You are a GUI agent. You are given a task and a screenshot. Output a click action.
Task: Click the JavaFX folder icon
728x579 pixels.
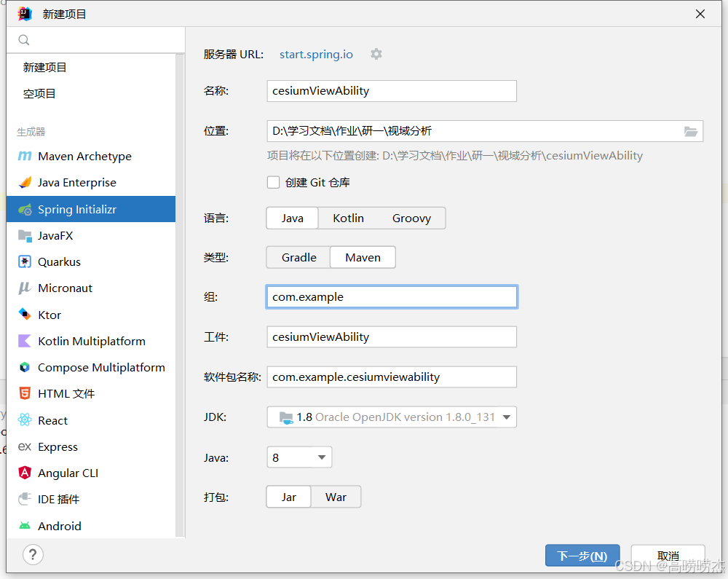pyautogui.click(x=25, y=235)
